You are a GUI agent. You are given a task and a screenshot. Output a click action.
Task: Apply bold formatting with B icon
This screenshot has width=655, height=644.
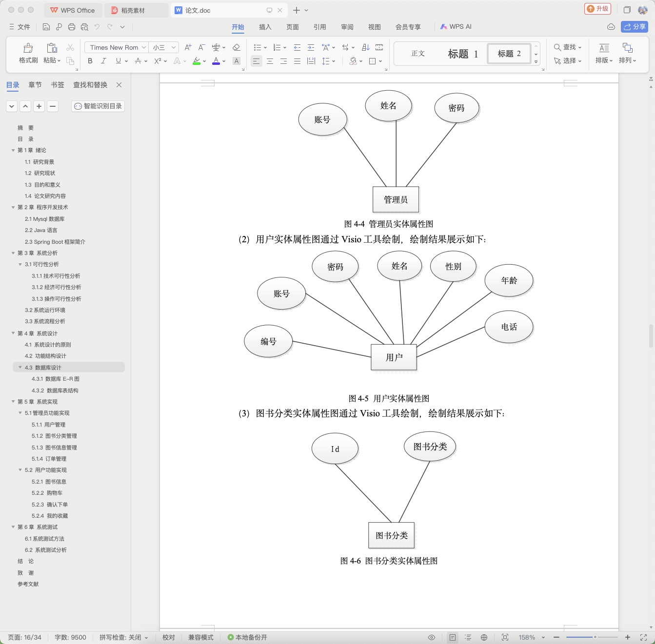(x=90, y=61)
